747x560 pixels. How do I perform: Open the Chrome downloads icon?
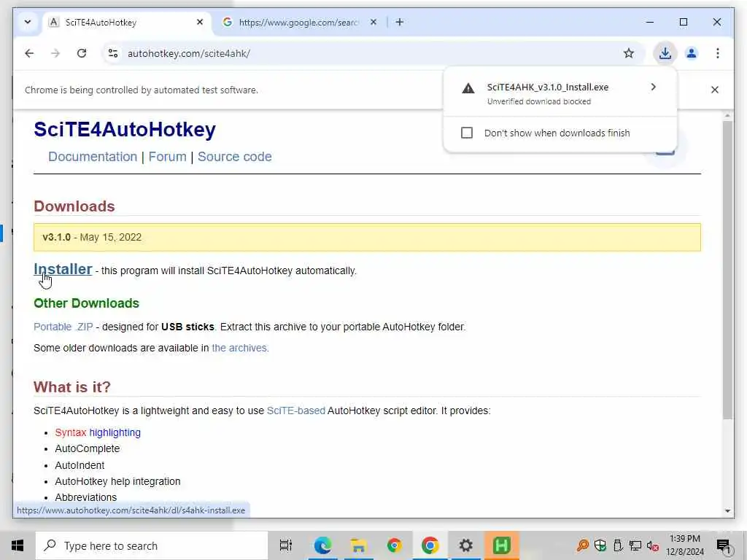tap(665, 53)
